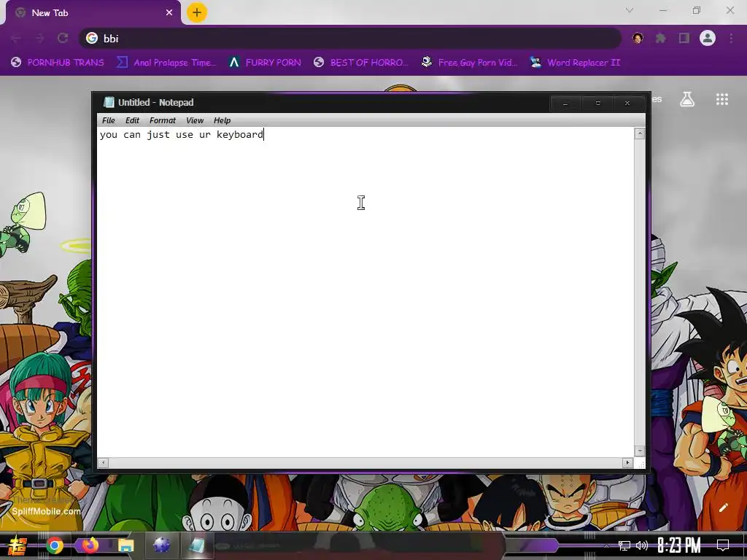Click the text 'you can just use ur keyboard'

182,135
